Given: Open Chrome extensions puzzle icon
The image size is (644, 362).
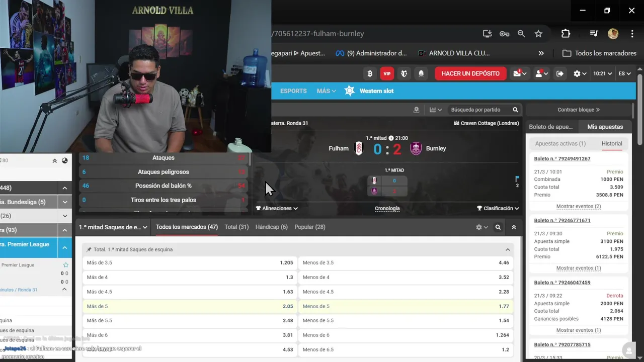Looking at the screenshot, I should tap(566, 34).
